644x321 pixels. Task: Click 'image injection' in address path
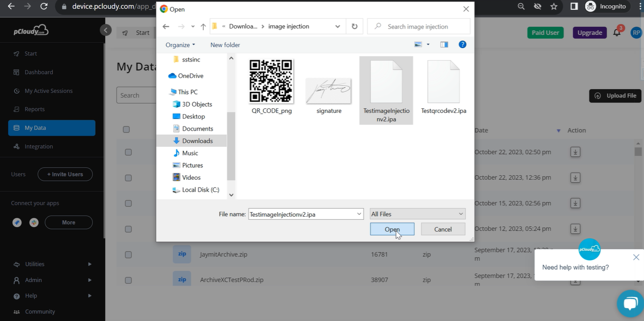click(289, 26)
